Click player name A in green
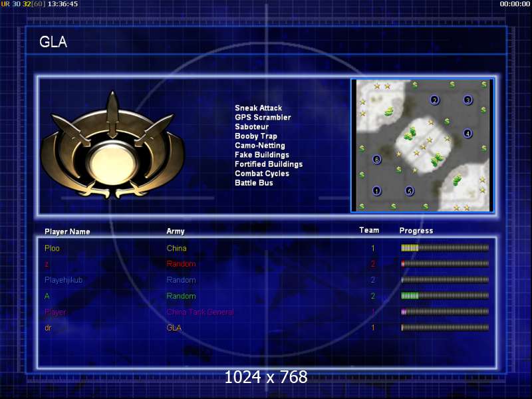Viewport: 532px width, 399px height. pos(47,296)
